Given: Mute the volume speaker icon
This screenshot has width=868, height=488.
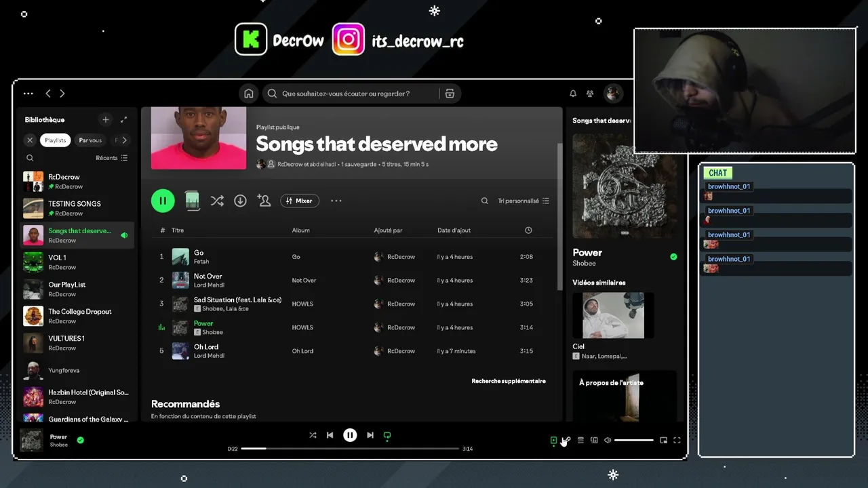Looking at the screenshot, I should [x=608, y=440].
